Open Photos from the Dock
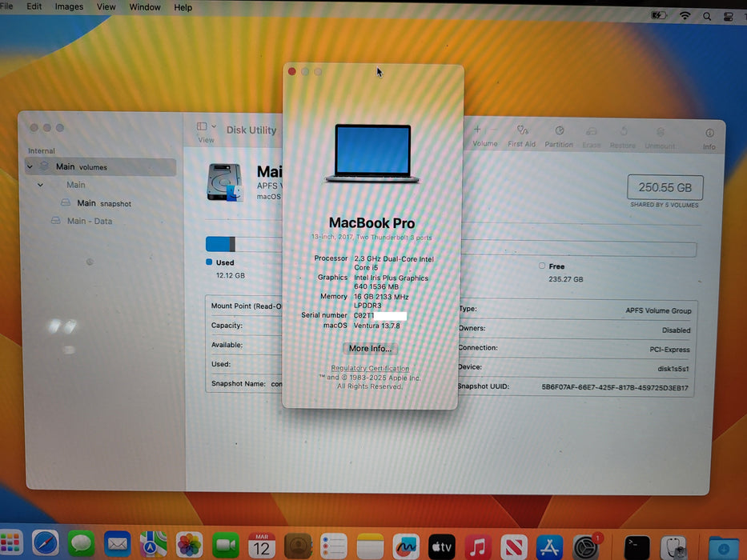 tap(189, 544)
